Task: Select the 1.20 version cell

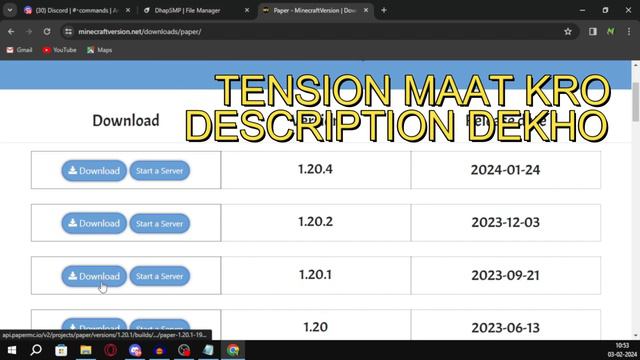Action: click(x=316, y=324)
